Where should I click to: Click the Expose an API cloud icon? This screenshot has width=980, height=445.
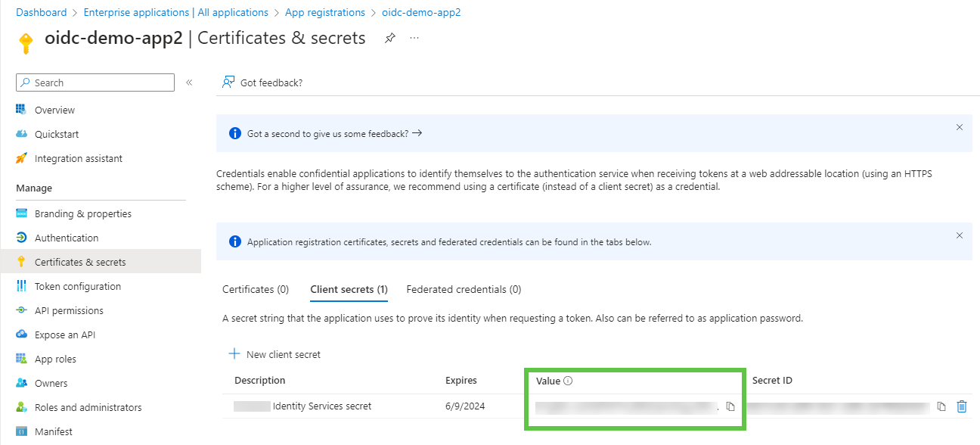click(x=21, y=335)
